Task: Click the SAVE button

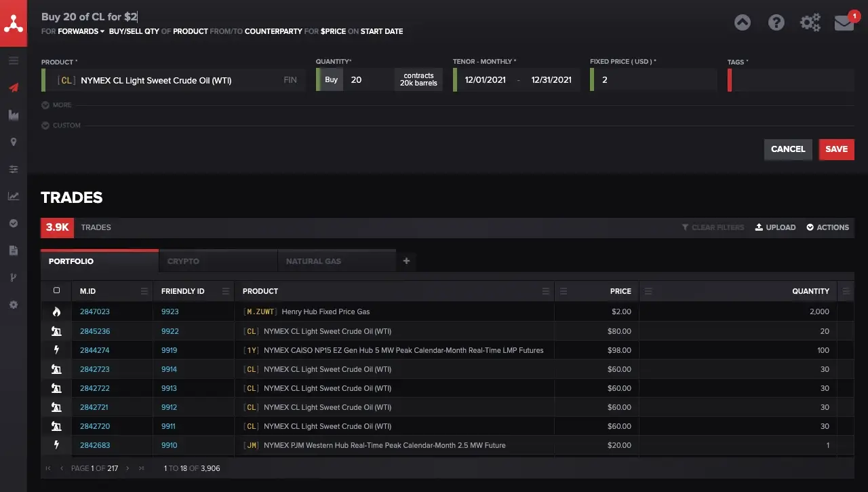Action: point(836,149)
